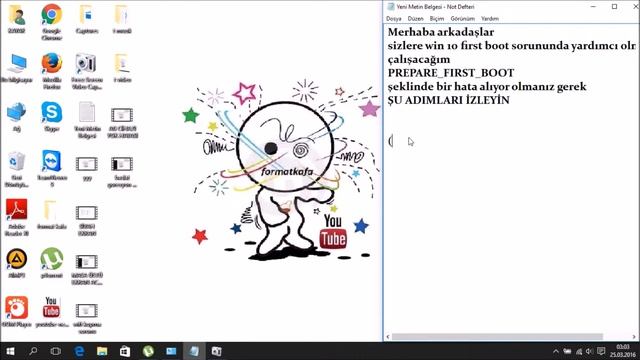640x360 pixels.
Task: Open the Dosya menu in Notepad
Action: tap(393, 18)
